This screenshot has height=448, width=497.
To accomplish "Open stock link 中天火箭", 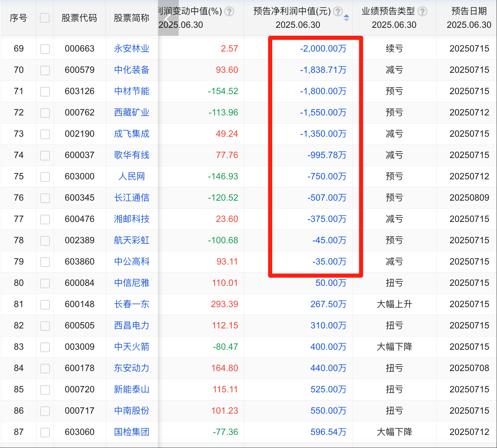I will point(132,347).
